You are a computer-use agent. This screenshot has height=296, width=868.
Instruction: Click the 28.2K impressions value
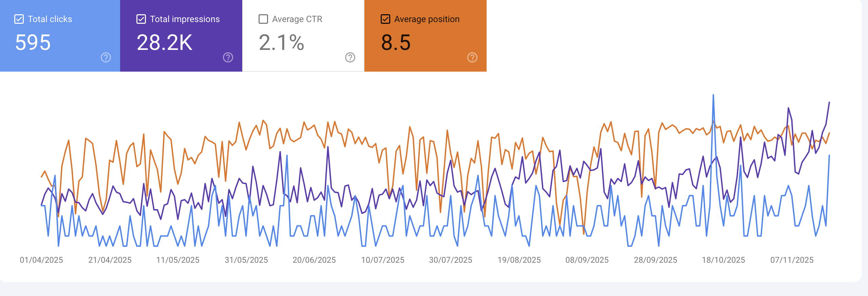[164, 43]
